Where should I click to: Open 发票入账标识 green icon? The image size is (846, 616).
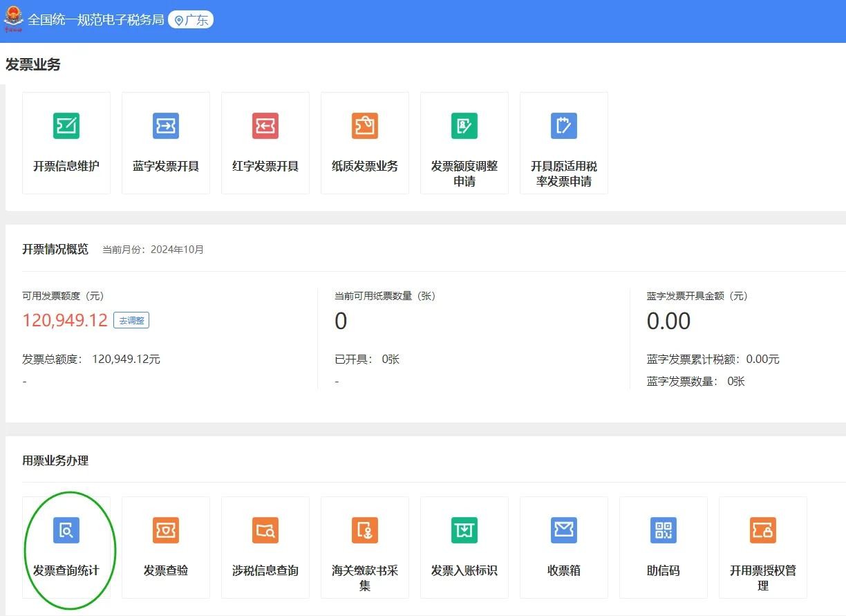464,530
